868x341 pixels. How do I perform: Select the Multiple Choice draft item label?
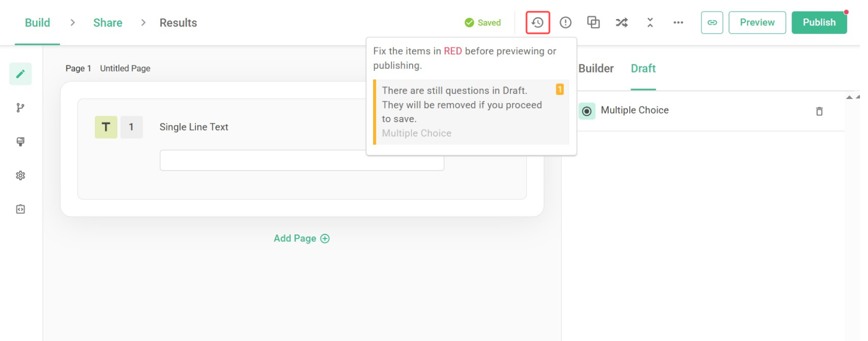coord(634,110)
